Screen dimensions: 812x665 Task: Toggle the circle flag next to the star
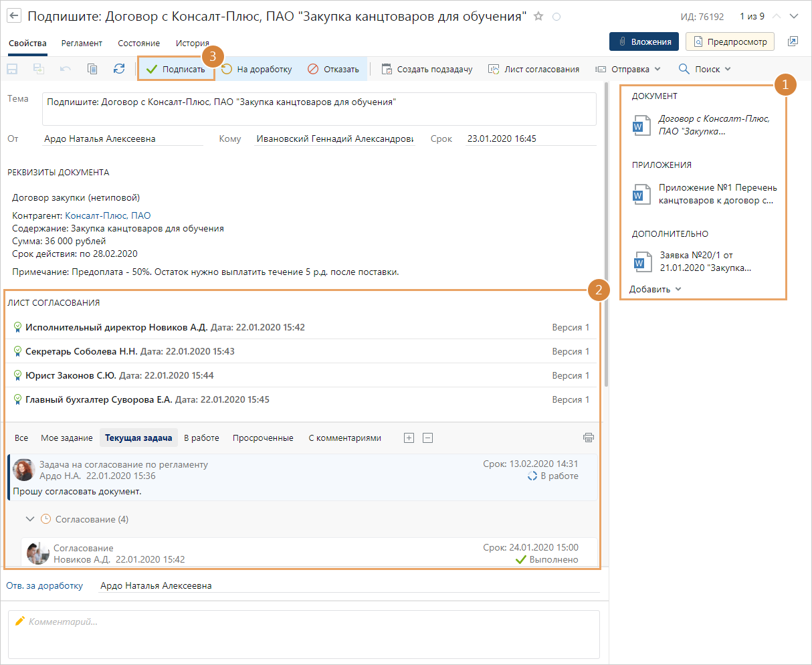point(556,16)
